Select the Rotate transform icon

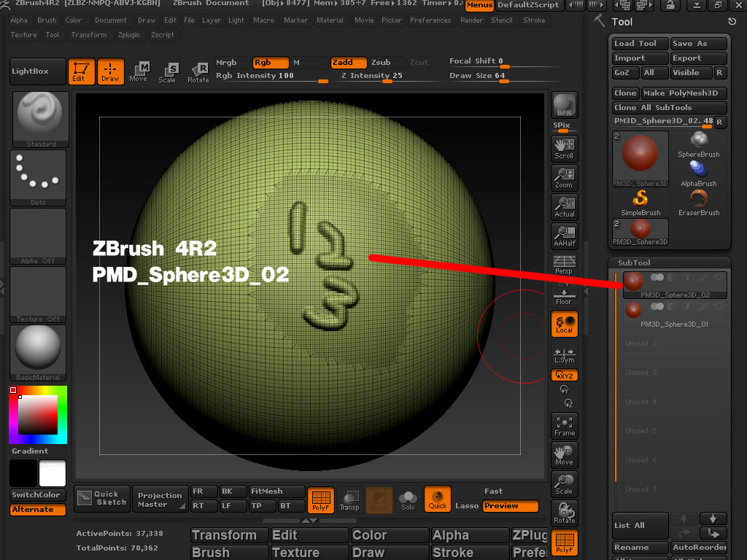click(198, 72)
